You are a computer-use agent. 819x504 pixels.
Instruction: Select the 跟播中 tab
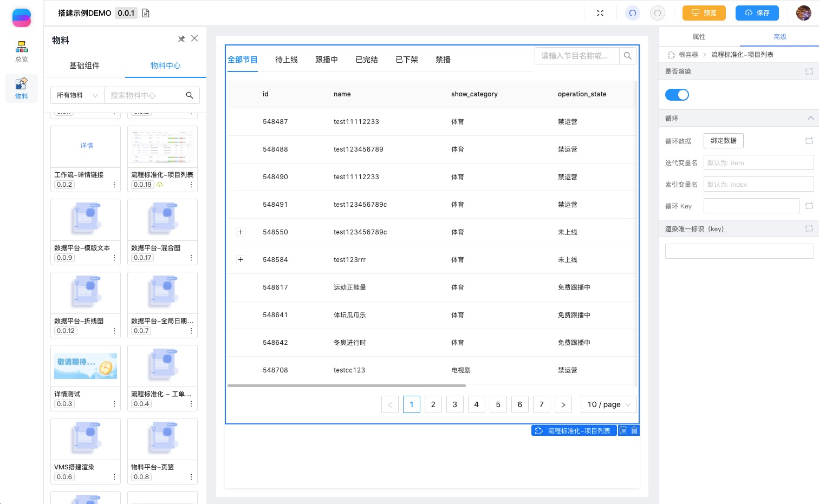click(327, 60)
